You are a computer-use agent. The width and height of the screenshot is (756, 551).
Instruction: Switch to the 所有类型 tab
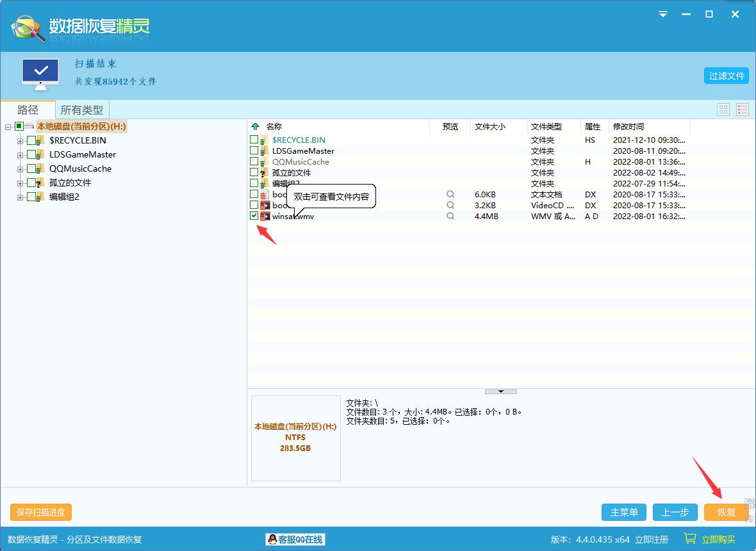click(81, 109)
